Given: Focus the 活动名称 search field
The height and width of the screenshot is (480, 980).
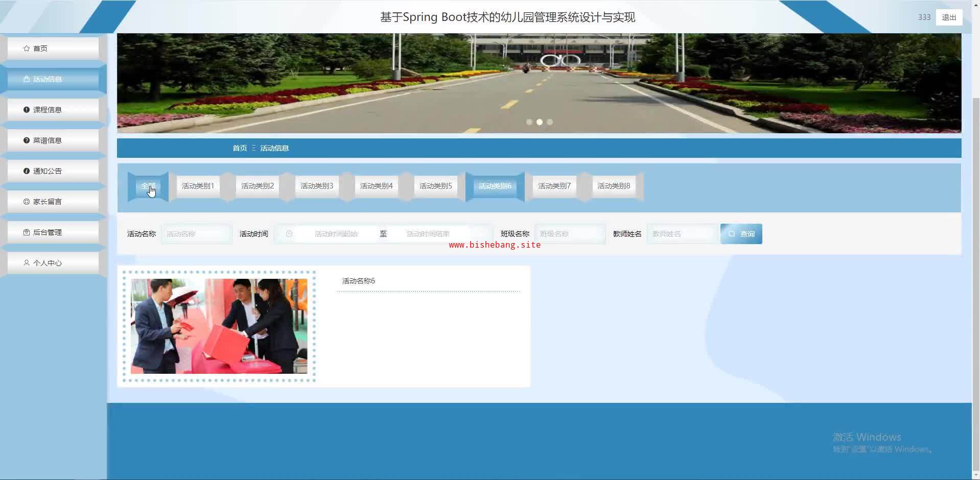Looking at the screenshot, I should coord(196,234).
